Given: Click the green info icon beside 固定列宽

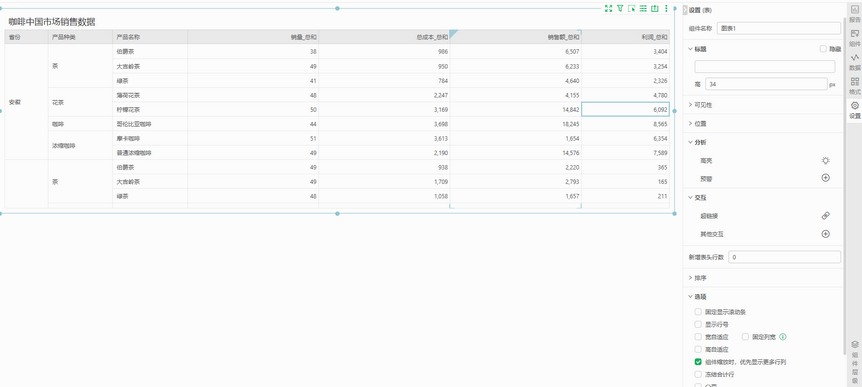Looking at the screenshot, I should (783, 336).
